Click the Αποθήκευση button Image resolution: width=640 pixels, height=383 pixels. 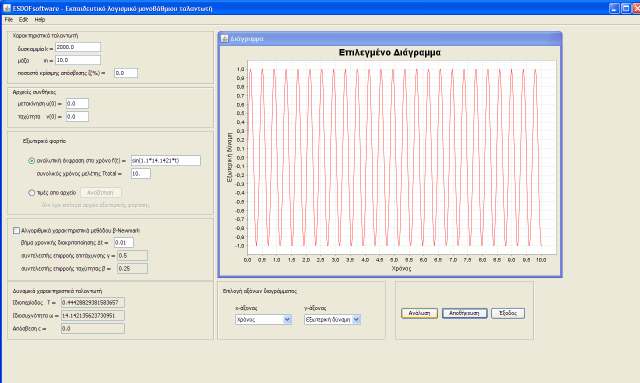(x=464, y=313)
